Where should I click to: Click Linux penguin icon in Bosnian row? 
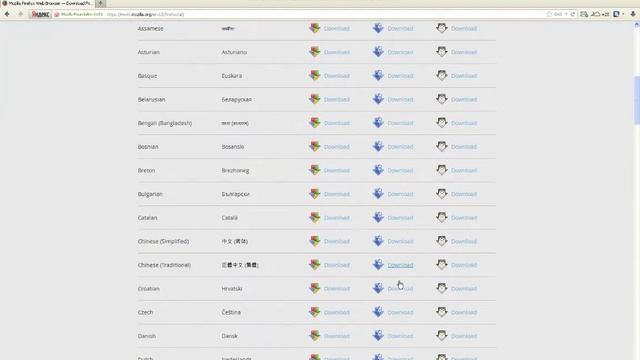[x=442, y=147]
